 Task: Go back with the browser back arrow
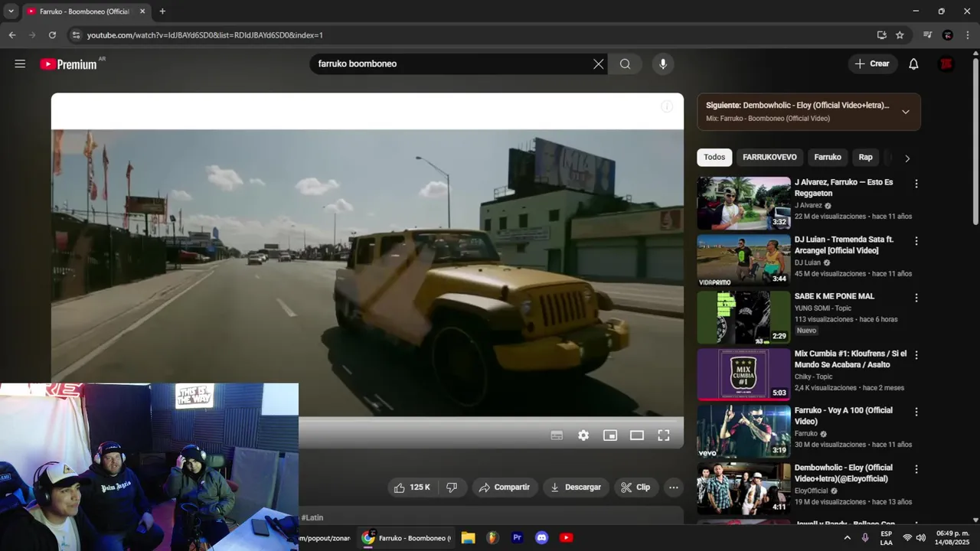[x=12, y=35]
